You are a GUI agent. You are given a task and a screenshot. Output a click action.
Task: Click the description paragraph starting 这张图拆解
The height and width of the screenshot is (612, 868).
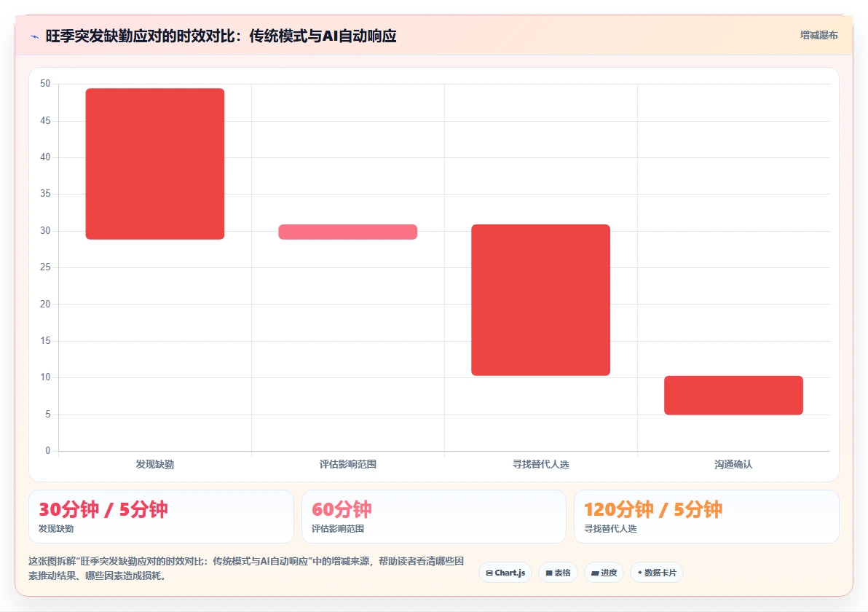(x=246, y=568)
